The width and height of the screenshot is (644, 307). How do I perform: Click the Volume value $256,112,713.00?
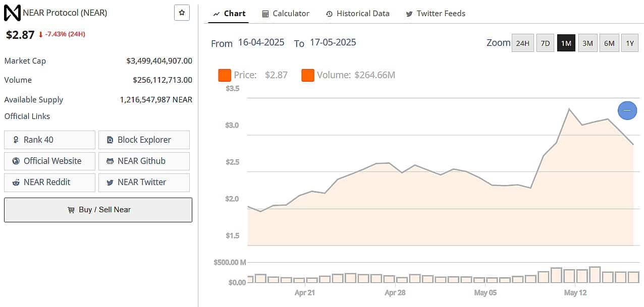[x=163, y=80]
